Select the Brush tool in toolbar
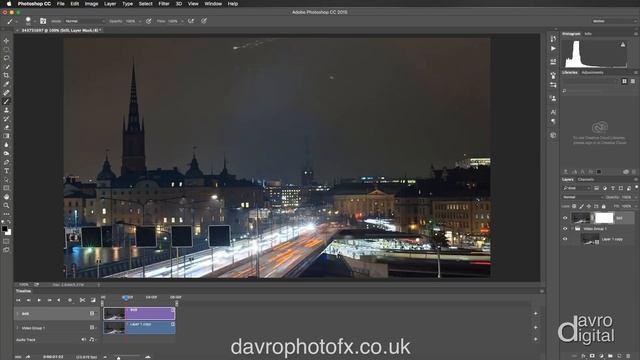The width and height of the screenshot is (640, 360). point(6,102)
